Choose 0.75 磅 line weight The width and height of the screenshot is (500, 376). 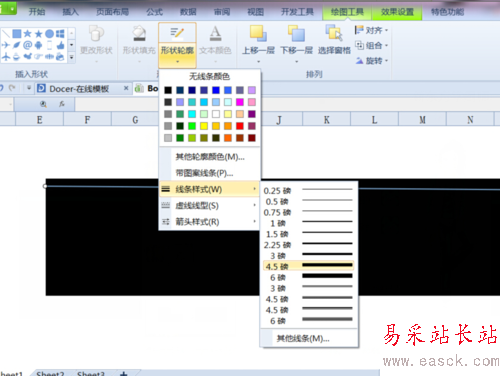pos(308,212)
